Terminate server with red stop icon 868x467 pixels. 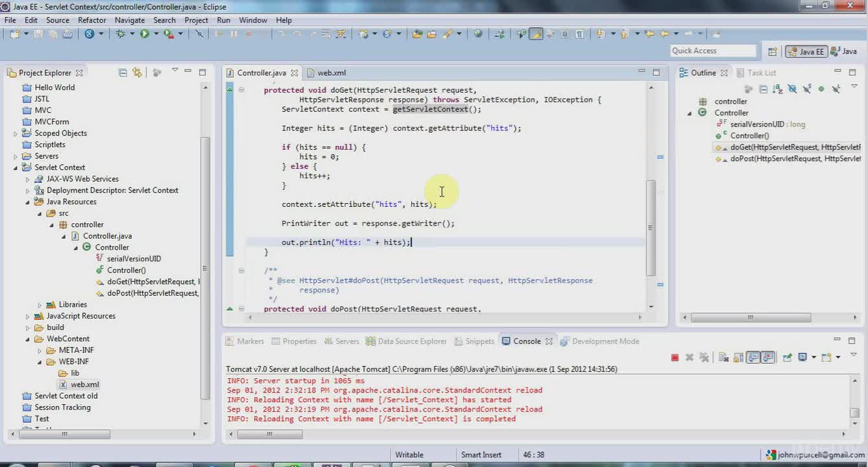pyautogui.click(x=675, y=357)
